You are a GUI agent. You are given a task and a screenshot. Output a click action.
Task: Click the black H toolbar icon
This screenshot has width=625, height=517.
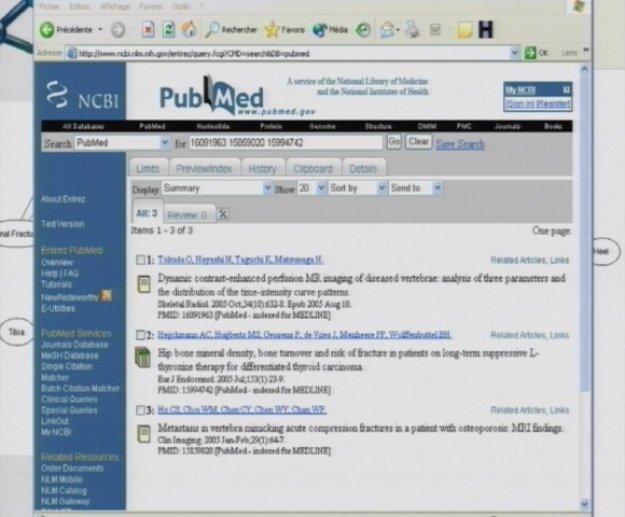[x=485, y=29]
